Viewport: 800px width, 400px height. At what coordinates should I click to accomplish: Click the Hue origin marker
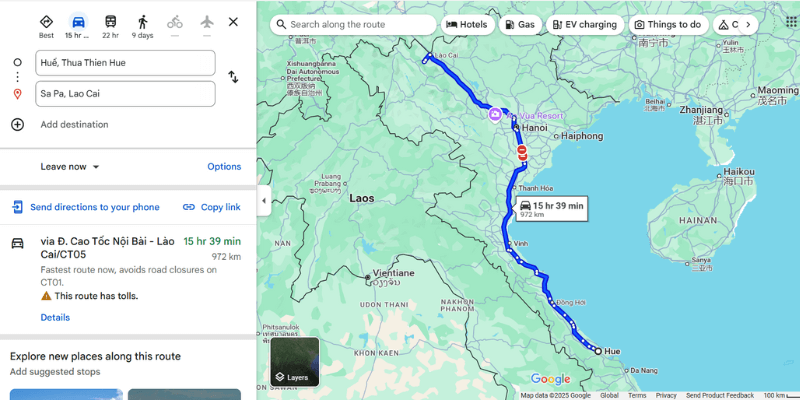[x=598, y=351]
